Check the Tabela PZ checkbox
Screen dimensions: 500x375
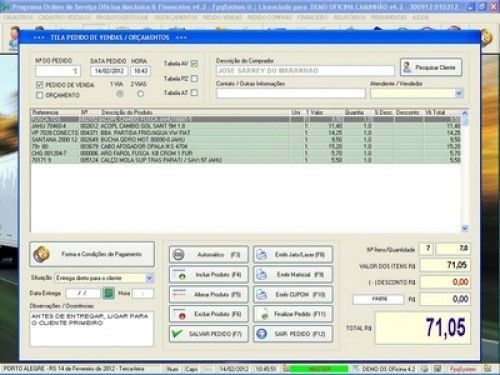click(194, 79)
